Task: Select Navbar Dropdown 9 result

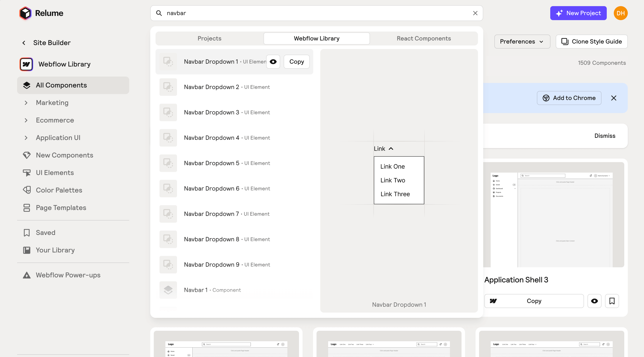Action: tap(234, 265)
